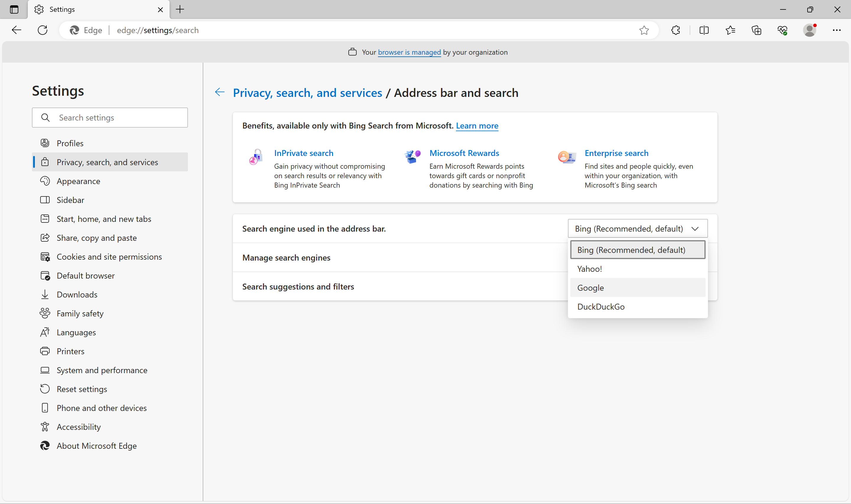Viewport: 851px width, 504px height.
Task: Open the Enterprise search link
Action: click(616, 153)
